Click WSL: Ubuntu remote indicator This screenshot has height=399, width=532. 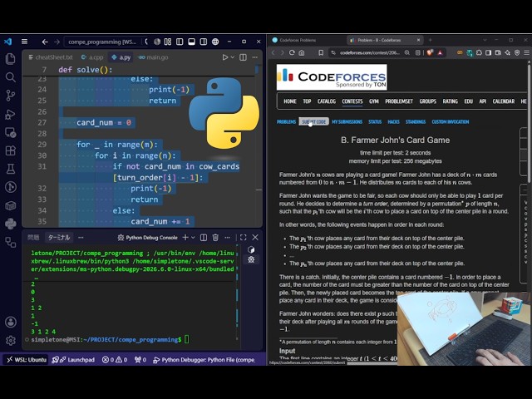point(27,360)
